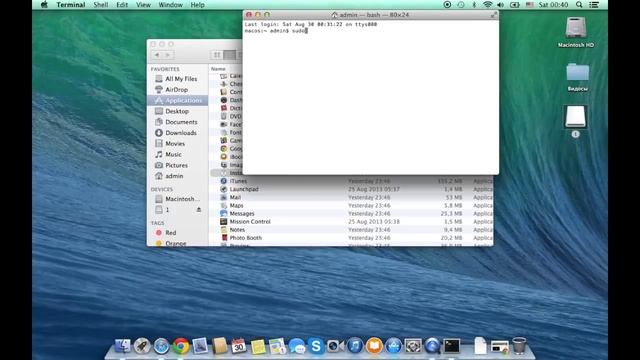This screenshot has width=640, height=360.
Task: Select Photo Booth row in Finder list
Action: point(351,238)
